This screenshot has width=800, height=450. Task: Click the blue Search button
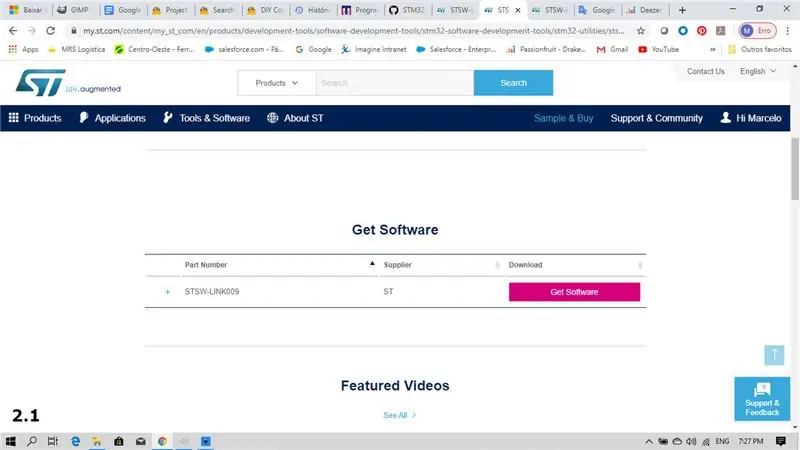point(513,83)
